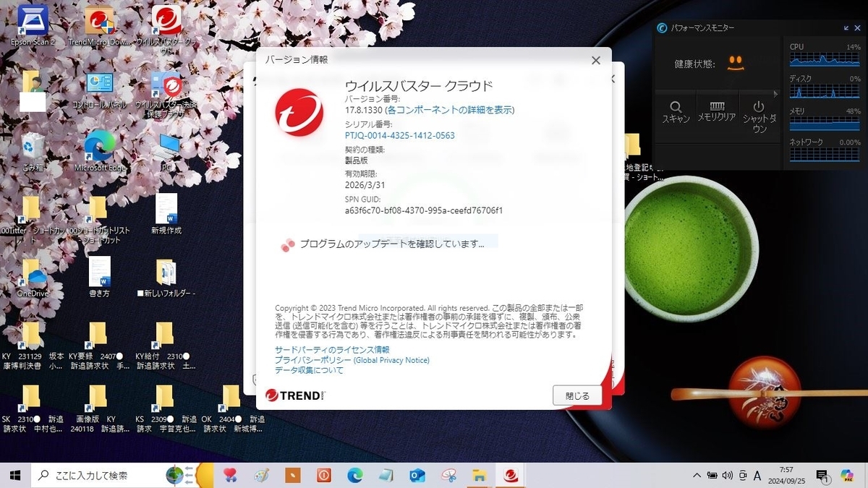Open the clock showing 7:57 2024/09/25

(x=786, y=475)
